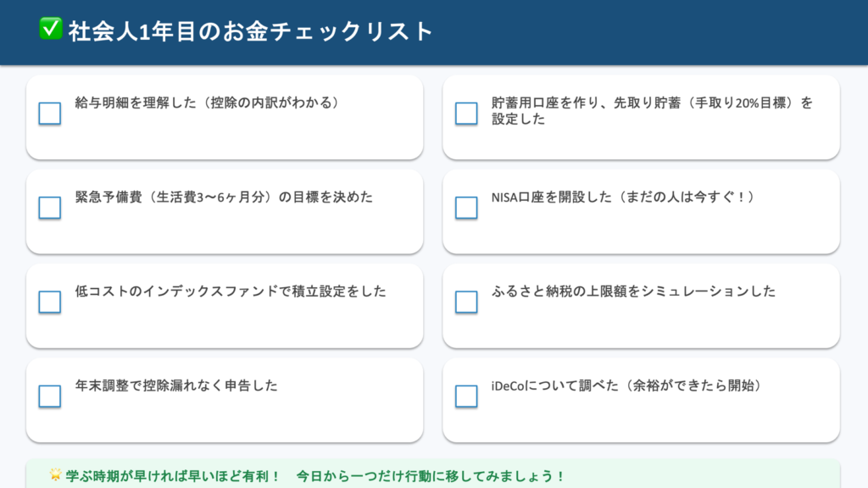The height and width of the screenshot is (488, 868).
Task: Click the 給与明細を理解した item text
Action: 207,103
